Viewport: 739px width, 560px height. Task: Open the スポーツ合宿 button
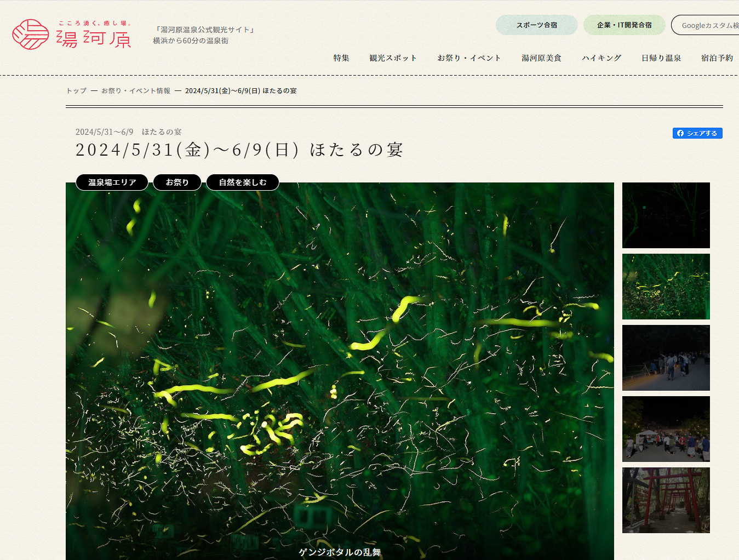click(x=536, y=25)
